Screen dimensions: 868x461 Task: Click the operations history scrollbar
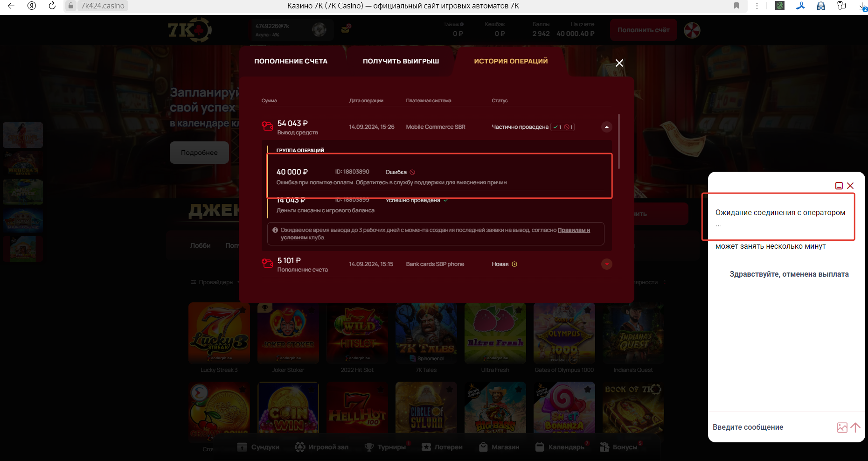click(619, 141)
